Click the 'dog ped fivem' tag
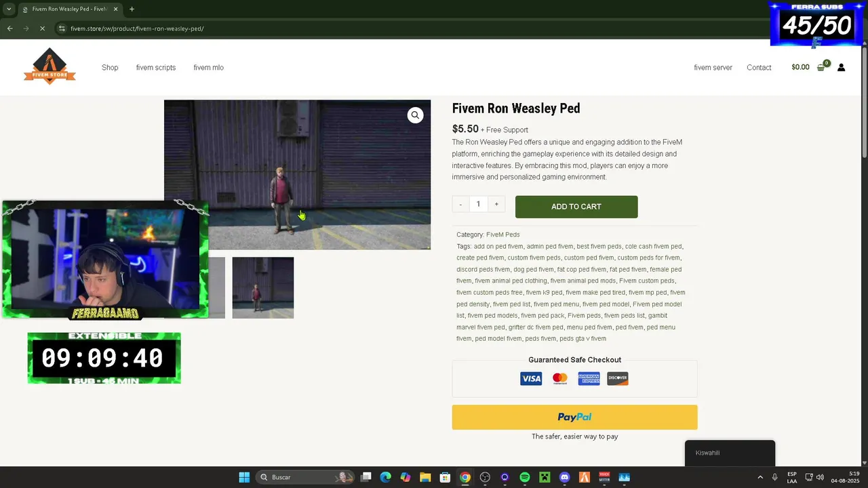 (533, 269)
